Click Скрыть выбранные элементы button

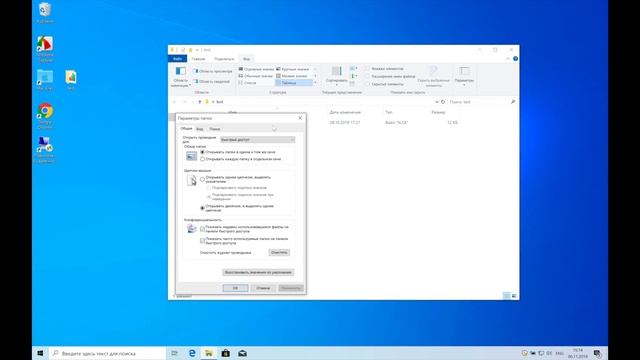tap(433, 77)
